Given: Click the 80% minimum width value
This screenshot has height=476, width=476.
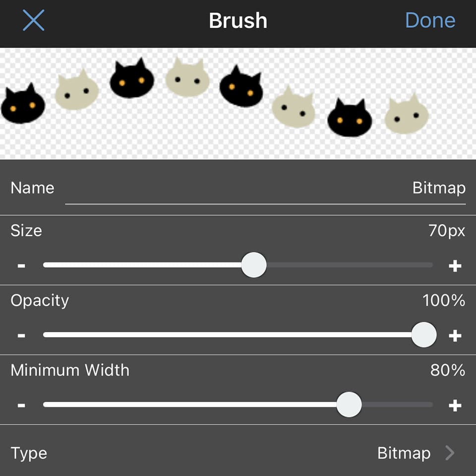Looking at the screenshot, I should [x=447, y=370].
